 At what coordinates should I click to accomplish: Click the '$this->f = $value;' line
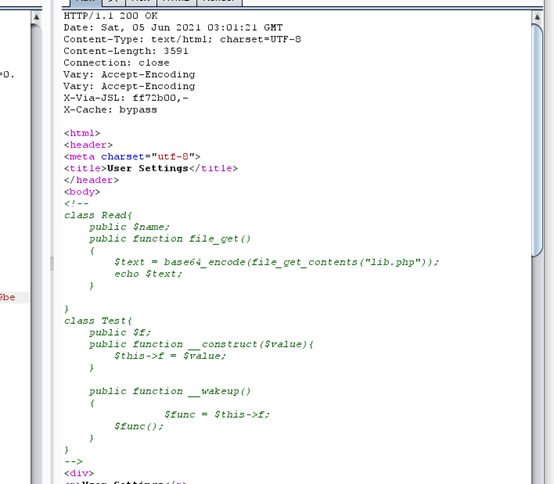pyautogui.click(x=170, y=356)
